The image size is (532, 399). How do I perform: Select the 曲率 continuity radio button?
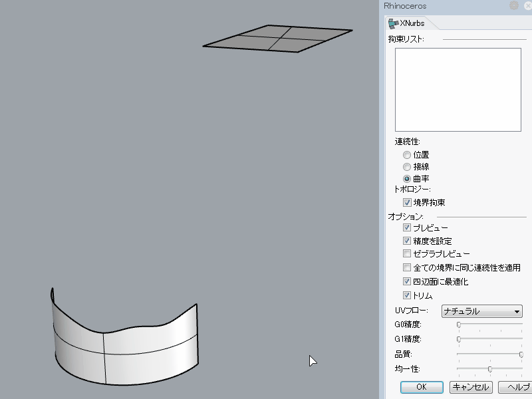pyautogui.click(x=407, y=179)
